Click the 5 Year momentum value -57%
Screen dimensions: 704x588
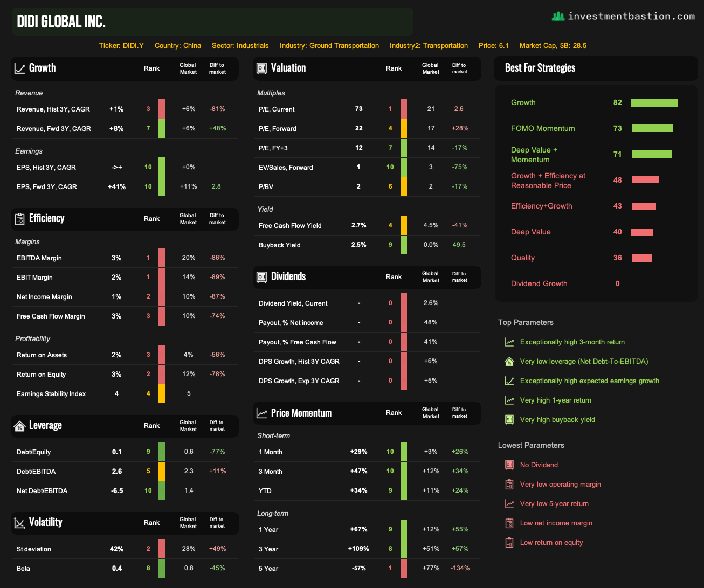pos(360,568)
